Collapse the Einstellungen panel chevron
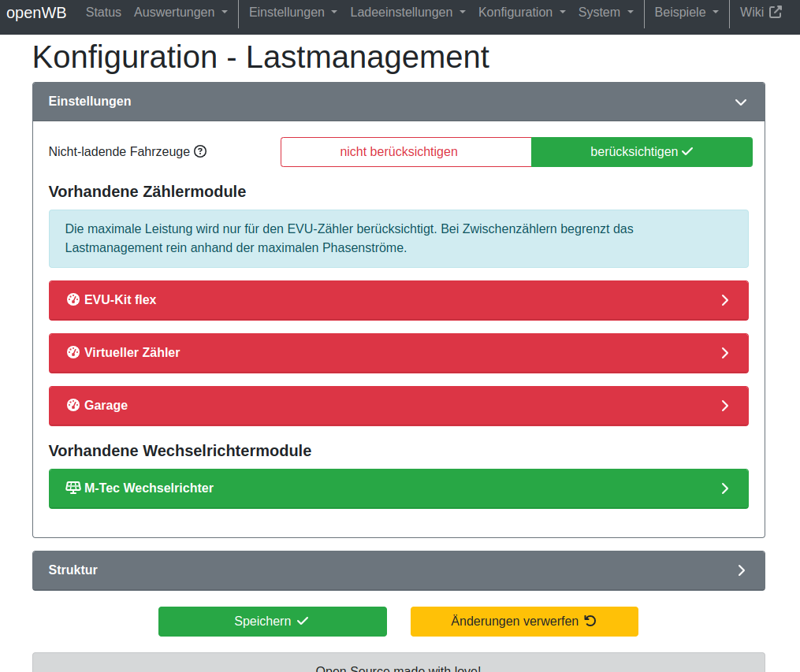Viewport: 800px width, 672px height. 740,102
